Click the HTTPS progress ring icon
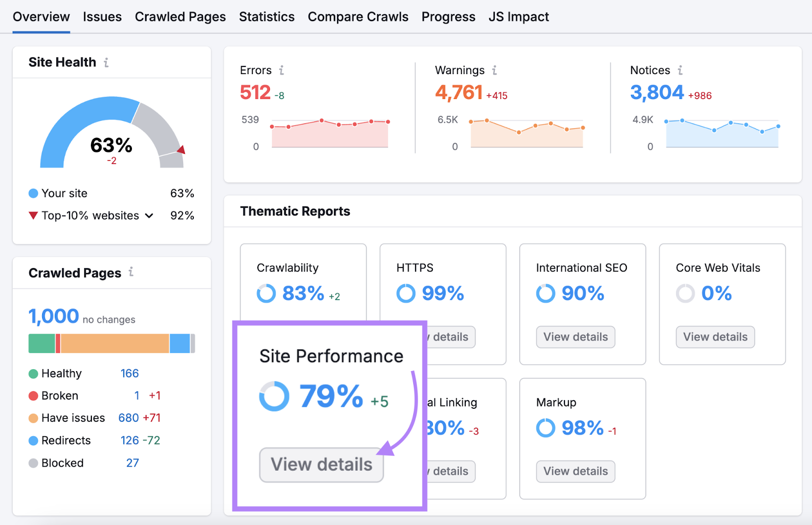 point(405,293)
